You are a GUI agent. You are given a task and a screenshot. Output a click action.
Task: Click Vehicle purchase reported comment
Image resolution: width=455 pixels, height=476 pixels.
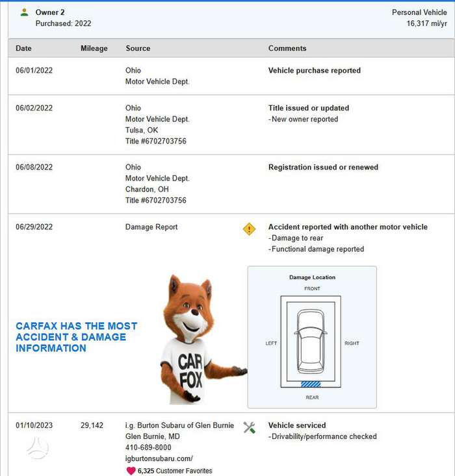coord(315,70)
